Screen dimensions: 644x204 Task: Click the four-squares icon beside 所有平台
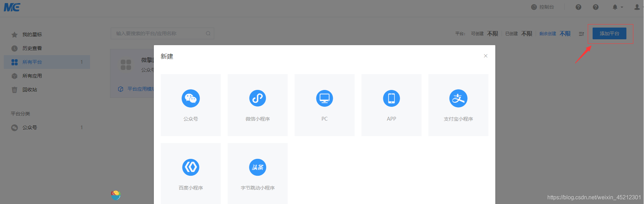14,62
